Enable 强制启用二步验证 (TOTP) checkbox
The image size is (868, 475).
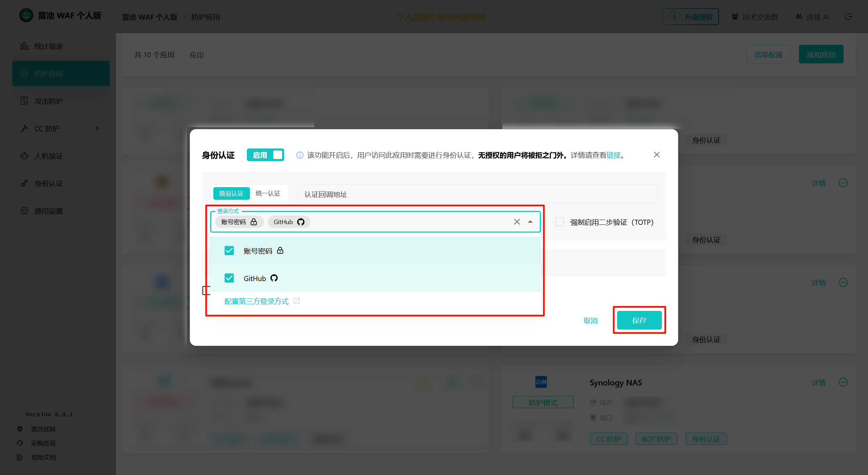[560, 222]
